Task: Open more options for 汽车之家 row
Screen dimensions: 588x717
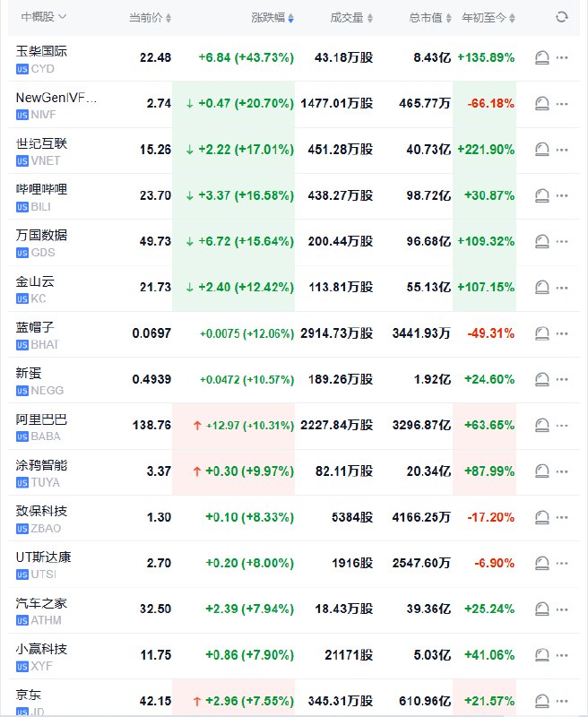Action: pos(562,609)
